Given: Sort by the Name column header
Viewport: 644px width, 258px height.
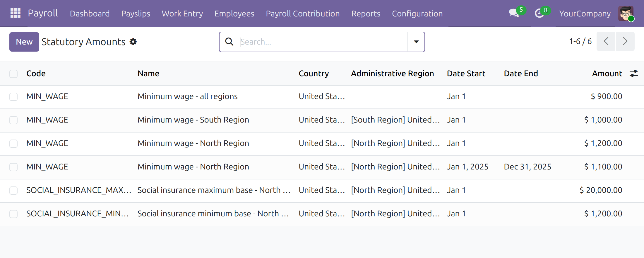Looking at the screenshot, I should pos(148,73).
